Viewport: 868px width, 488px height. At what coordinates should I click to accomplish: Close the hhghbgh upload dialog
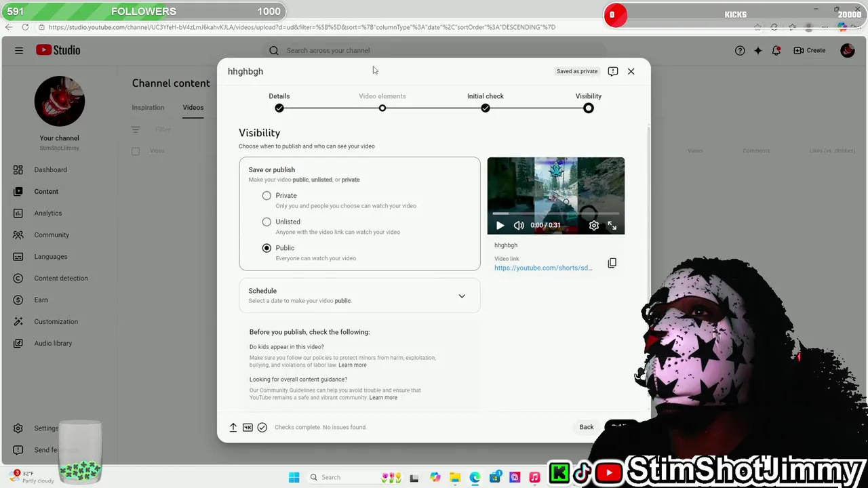click(x=631, y=71)
